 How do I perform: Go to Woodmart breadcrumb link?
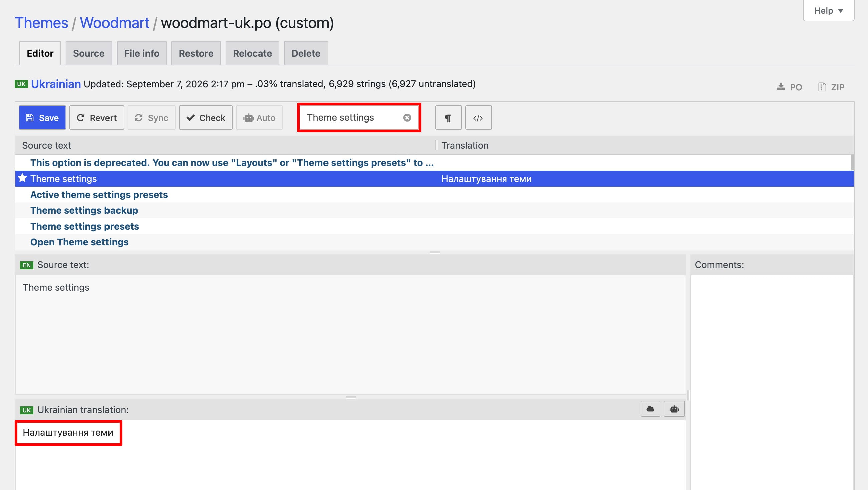(114, 23)
